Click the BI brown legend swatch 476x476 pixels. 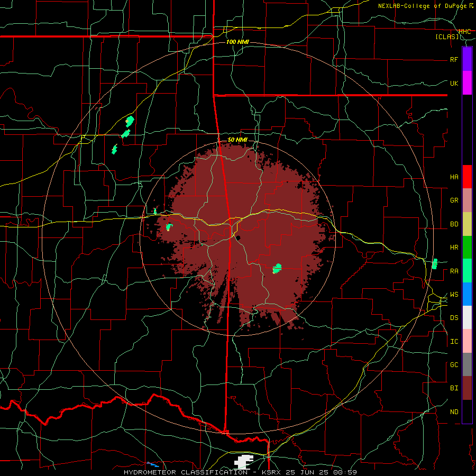pos(467,388)
